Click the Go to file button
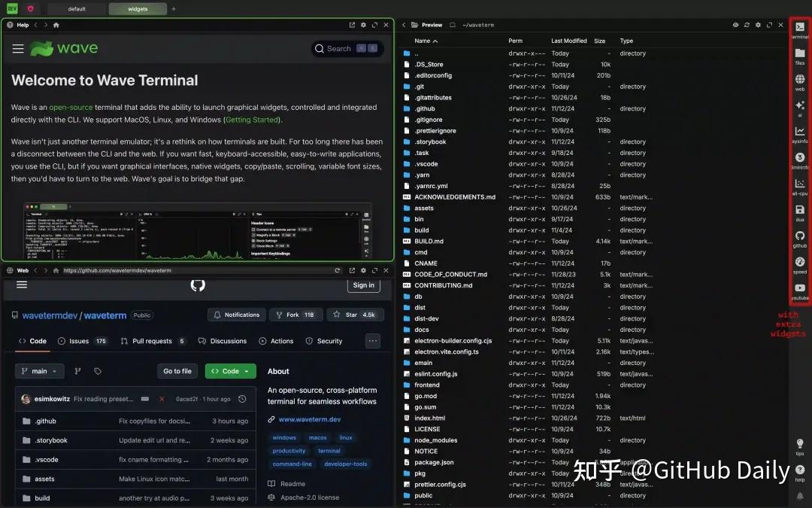This screenshot has width=812, height=508. click(177, 371)
